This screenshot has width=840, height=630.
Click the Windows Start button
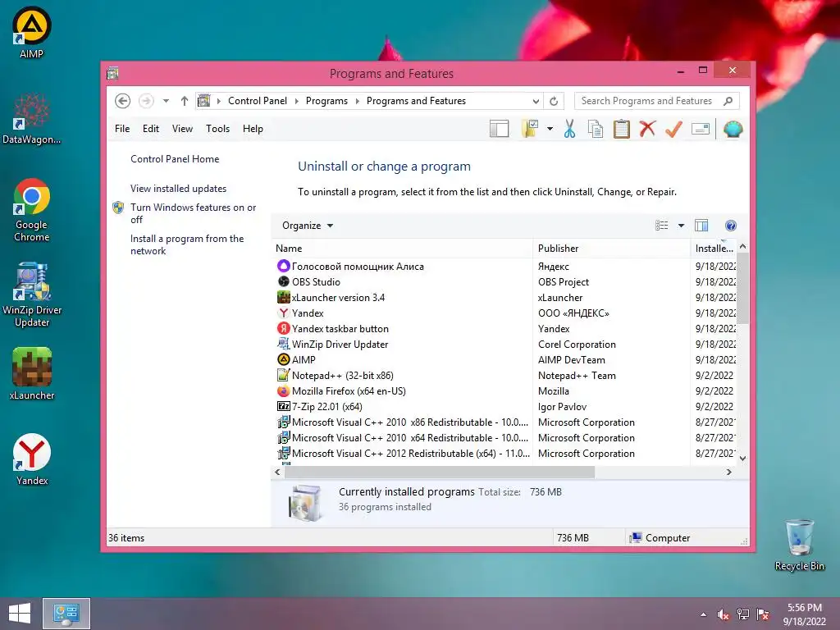tap(20, 614)
